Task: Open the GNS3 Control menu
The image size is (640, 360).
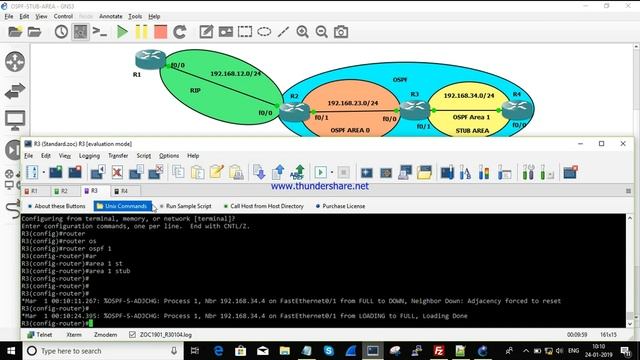Action: 63,16
